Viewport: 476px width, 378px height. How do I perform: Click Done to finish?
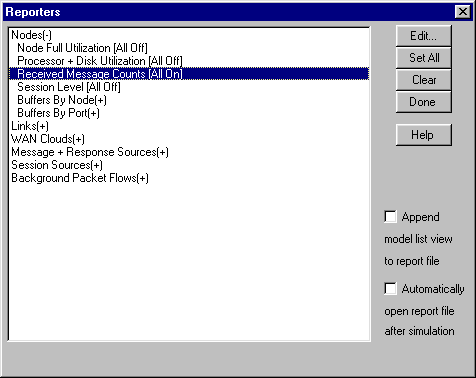pyautogui.click(x=424, y=102)
